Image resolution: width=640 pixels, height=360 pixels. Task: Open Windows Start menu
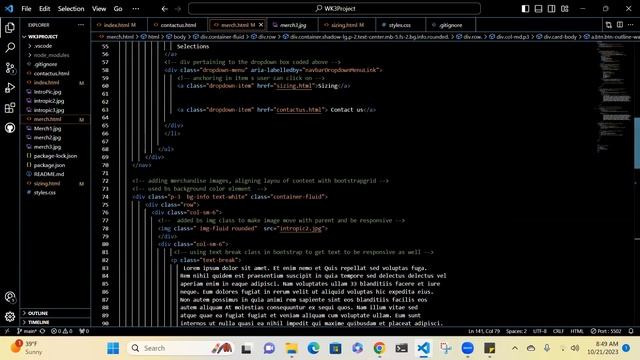coord(113,348)
